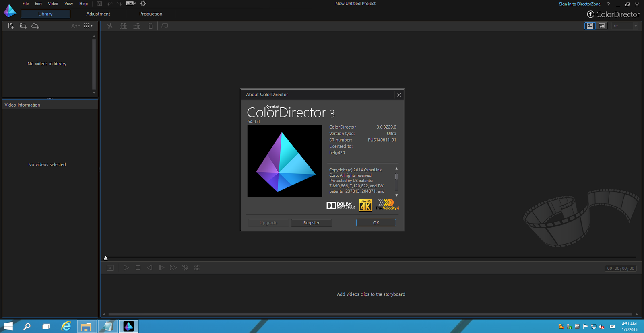Open the Video menu
This screenshot has width=644, height=333.
pyautogui.click(x=53, y=4)
